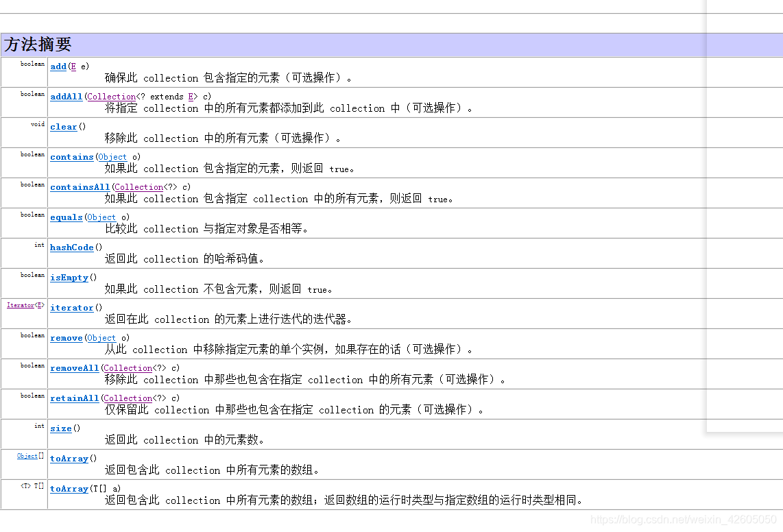Viewport: 783px width, 532px height.
Task: Open the hashCode method link
Action: (72, 247)
